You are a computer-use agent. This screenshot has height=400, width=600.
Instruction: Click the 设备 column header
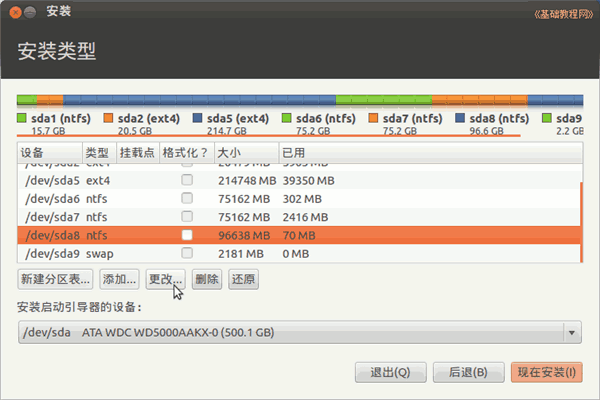pos(50,153)
